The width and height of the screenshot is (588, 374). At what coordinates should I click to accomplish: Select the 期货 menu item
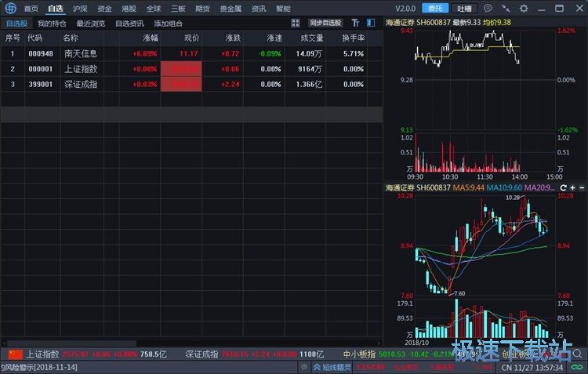(202, 9)
